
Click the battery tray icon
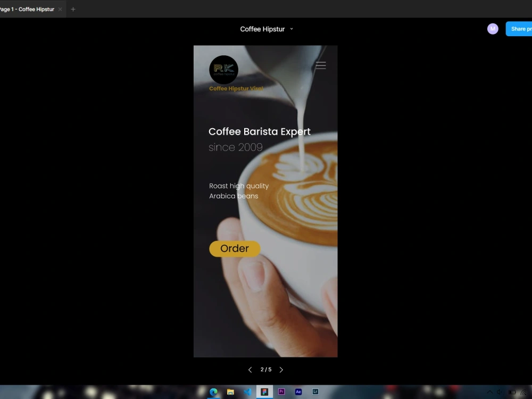(512, 392)
